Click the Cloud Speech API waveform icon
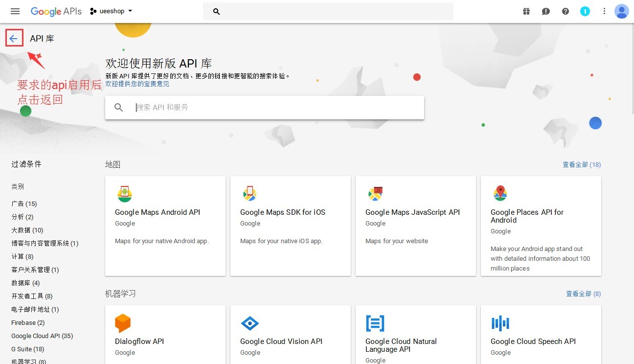The image size is (634, 364). (x=500, y=323)
